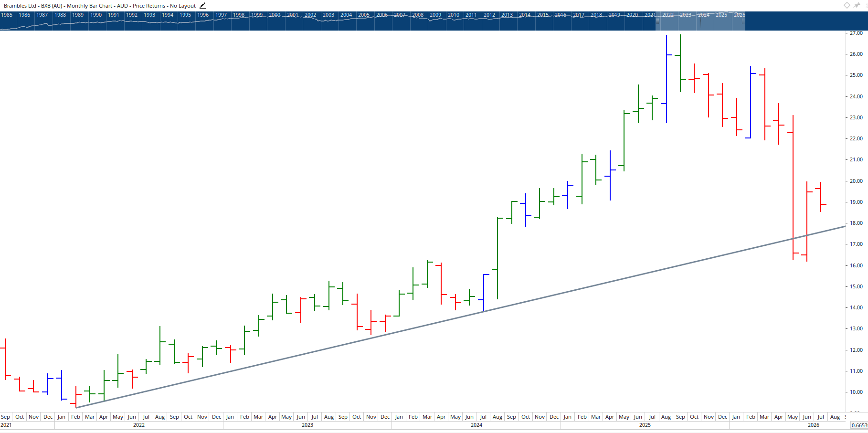This screenshot has width=868, height=433.
Task: Click 2010 in the navigator timeline
Action: (454, 15)
